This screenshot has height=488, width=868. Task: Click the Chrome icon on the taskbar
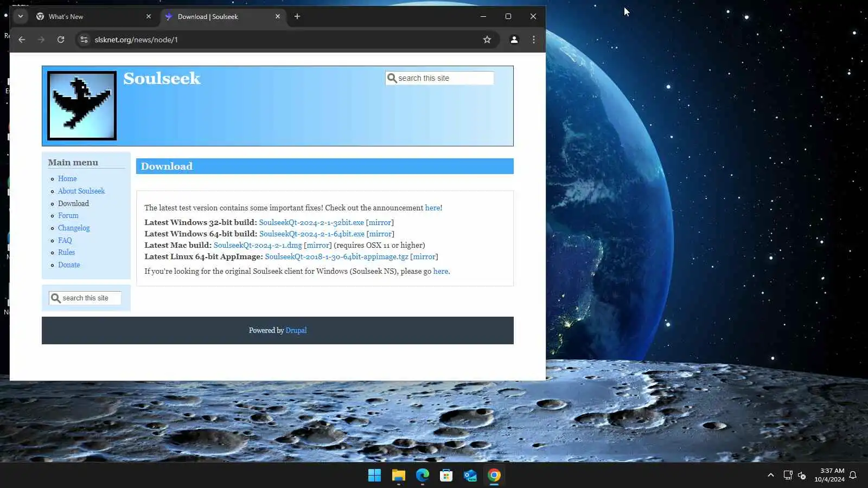click(x=494, y=476)
